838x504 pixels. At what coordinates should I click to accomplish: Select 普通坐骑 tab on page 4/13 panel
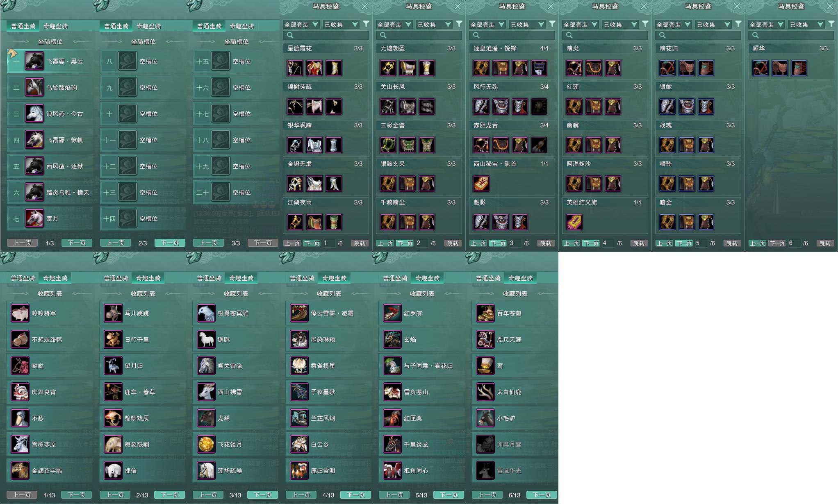click(x=302, y=278)
